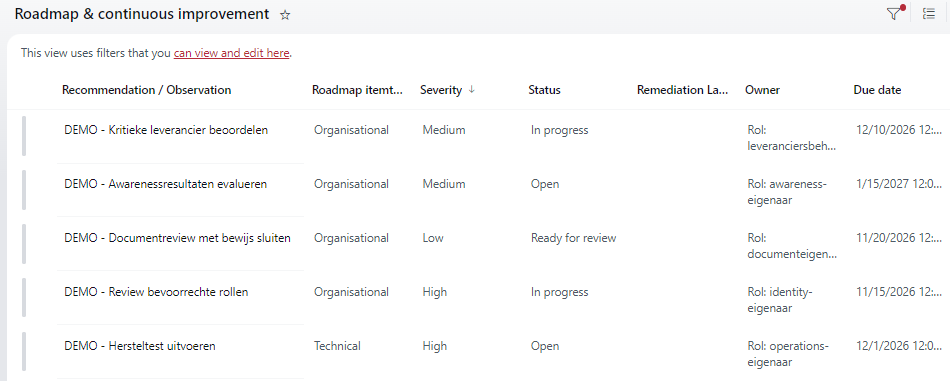Viewport: 950px width, 381px height.
Task: Click the due date 11/15/2026 cell
Action: pos(900,292)
